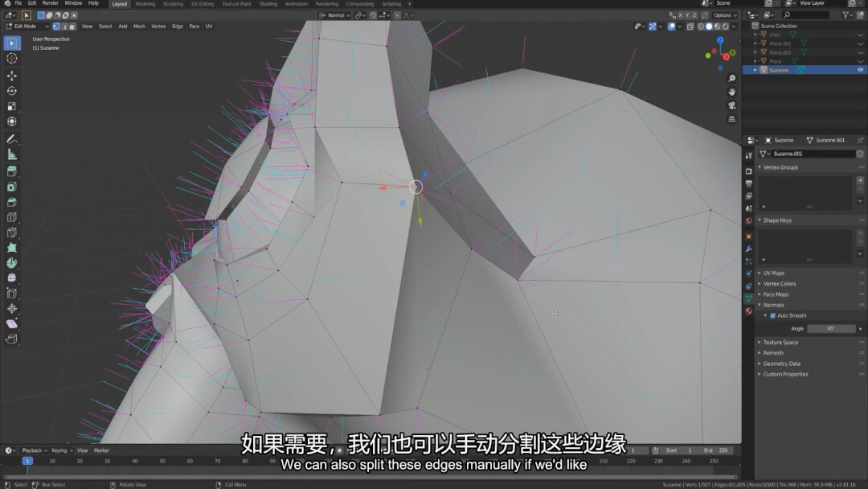Switch to Vertex select mode
Screen dimensions: 868x489
56,26
